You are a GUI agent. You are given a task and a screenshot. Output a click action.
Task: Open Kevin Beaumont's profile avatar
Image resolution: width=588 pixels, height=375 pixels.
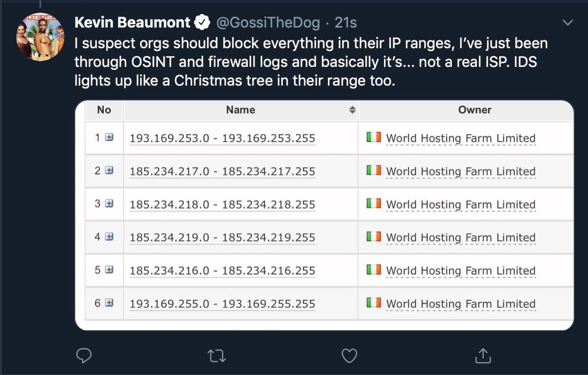(x=40, y=37)
